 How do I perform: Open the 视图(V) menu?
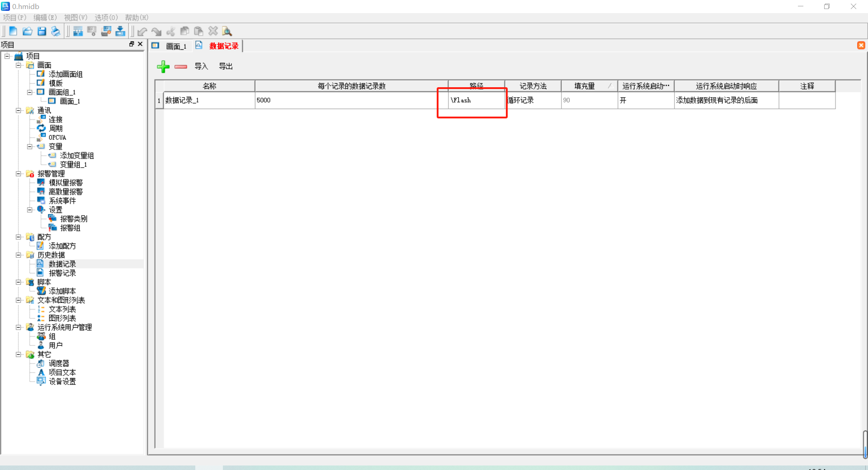click(x=76, y=18)
